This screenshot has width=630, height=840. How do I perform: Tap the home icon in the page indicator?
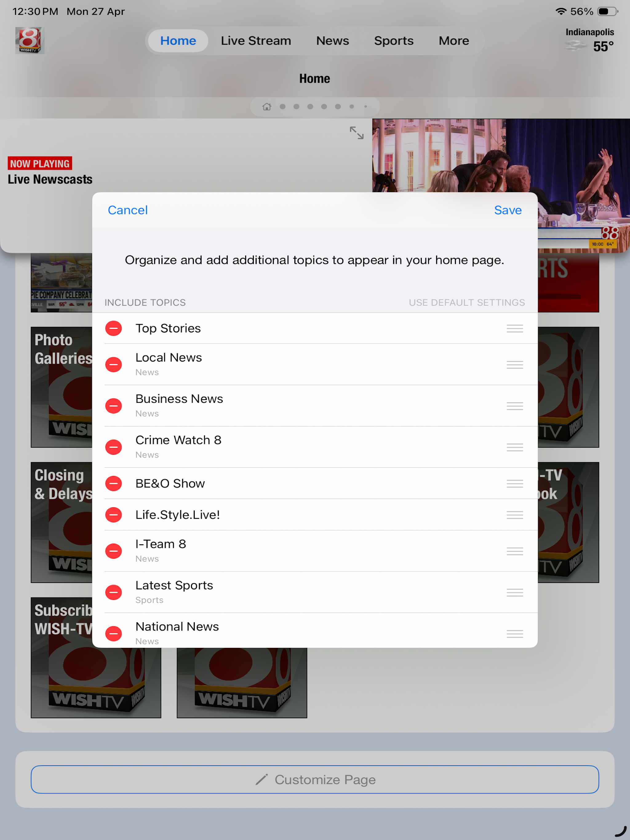pyautogui.click(x=267, y=107)
